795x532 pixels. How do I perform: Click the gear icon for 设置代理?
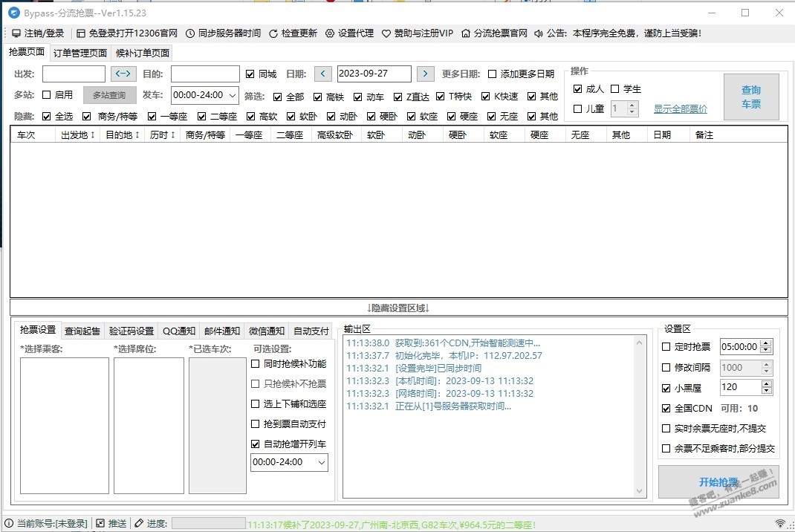tap(330, 33)
